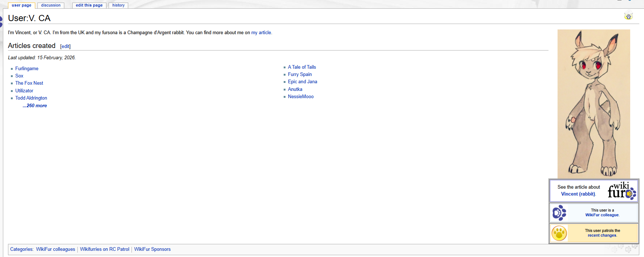Click the badge icon at top right

pos(628,16)
